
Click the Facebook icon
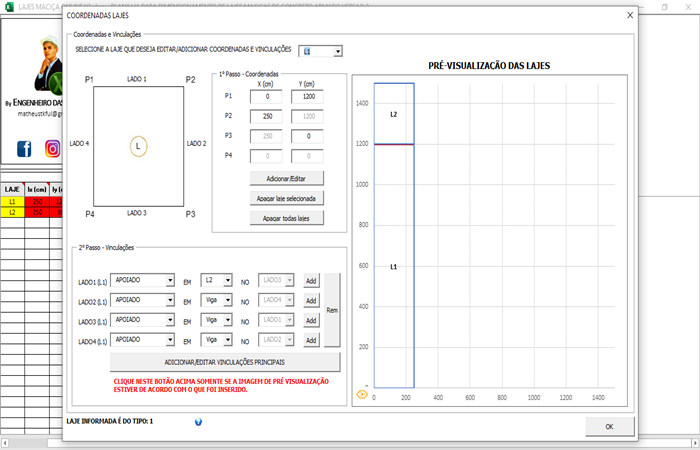click(x=24, y=149)
